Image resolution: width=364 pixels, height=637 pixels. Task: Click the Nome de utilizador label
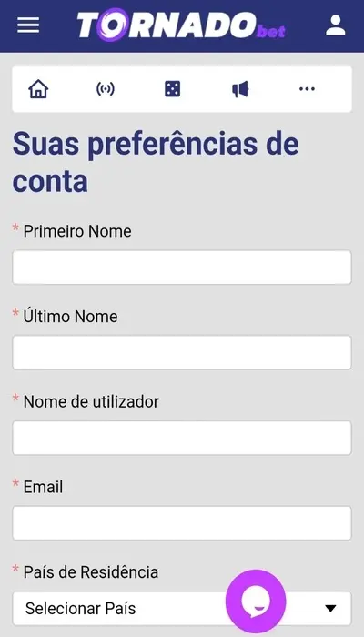pos(91,402)
